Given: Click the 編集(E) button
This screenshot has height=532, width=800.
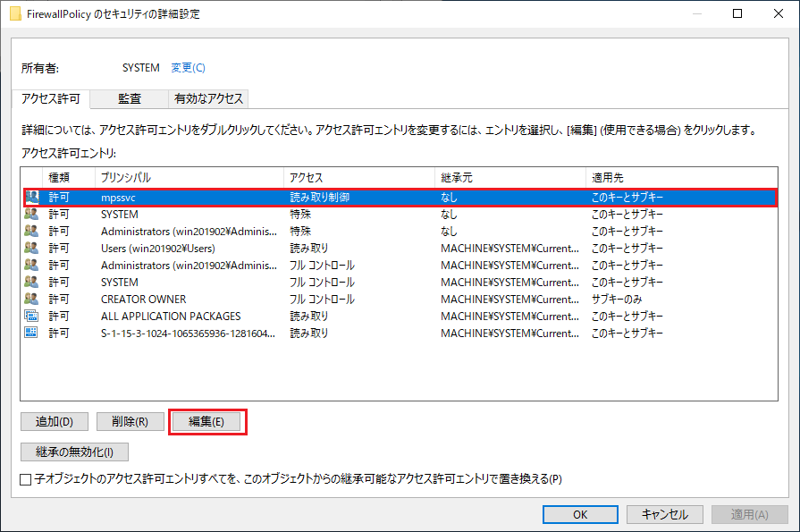Looking at the screenshot, I should [x=206, y=422].
